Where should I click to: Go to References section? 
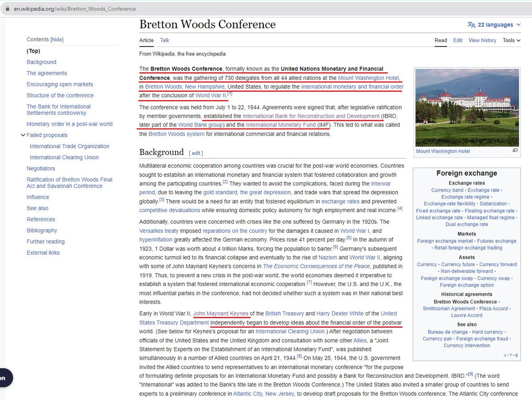[41, 220]
